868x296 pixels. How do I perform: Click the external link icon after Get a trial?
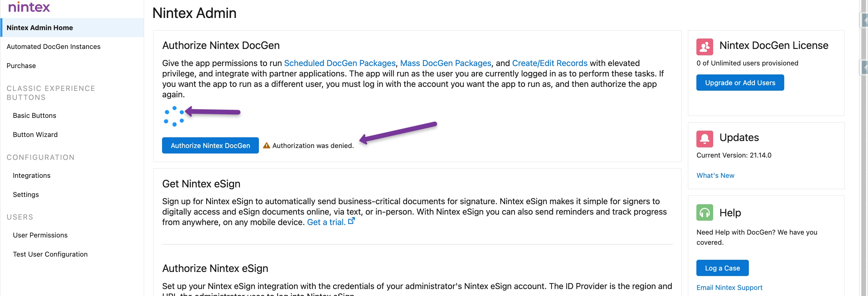[351, 221]
